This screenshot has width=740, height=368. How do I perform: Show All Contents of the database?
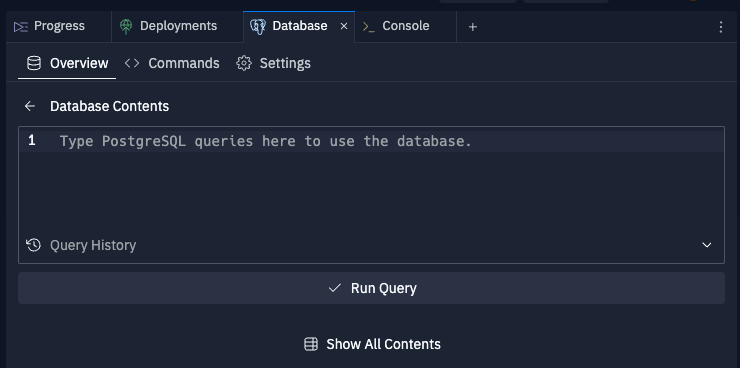click(x=372, y=344)
